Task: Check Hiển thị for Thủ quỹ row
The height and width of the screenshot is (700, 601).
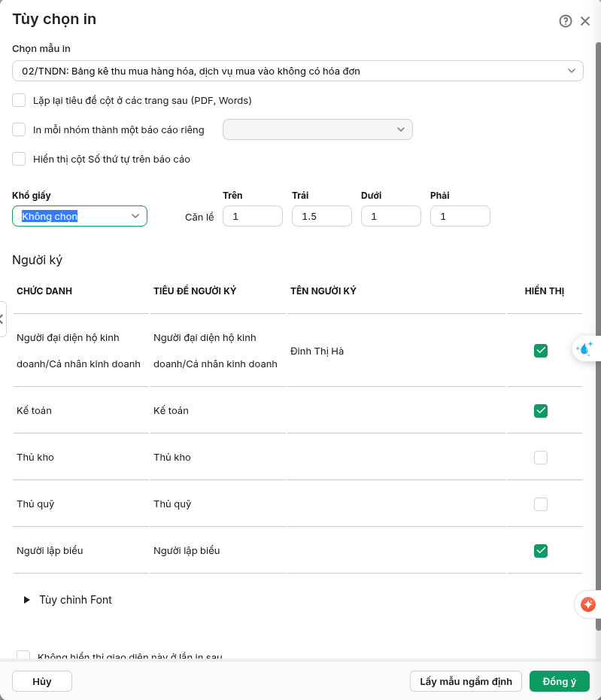Action: (541, 504)
